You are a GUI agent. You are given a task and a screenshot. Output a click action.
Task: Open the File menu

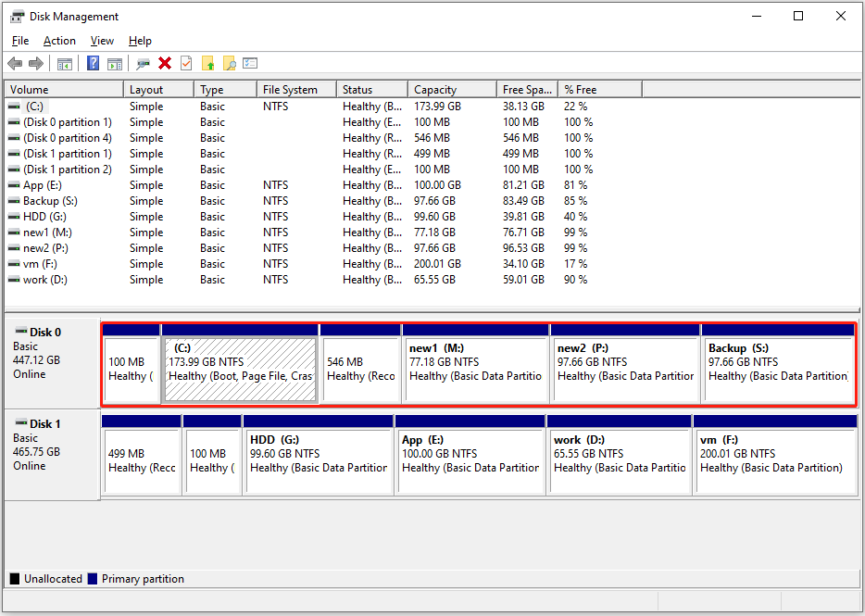click(x=19, y=41)
